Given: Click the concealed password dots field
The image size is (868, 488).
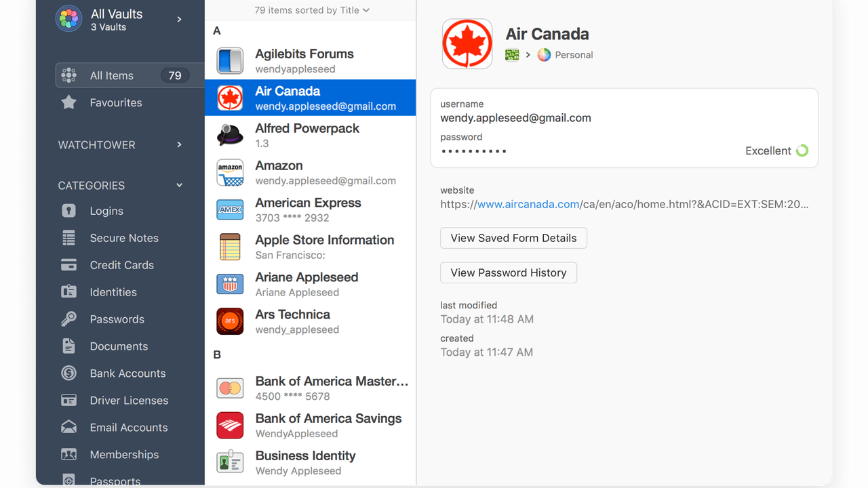Looking at the screenshot, I should pyautogui.click(x=474, y=151).
